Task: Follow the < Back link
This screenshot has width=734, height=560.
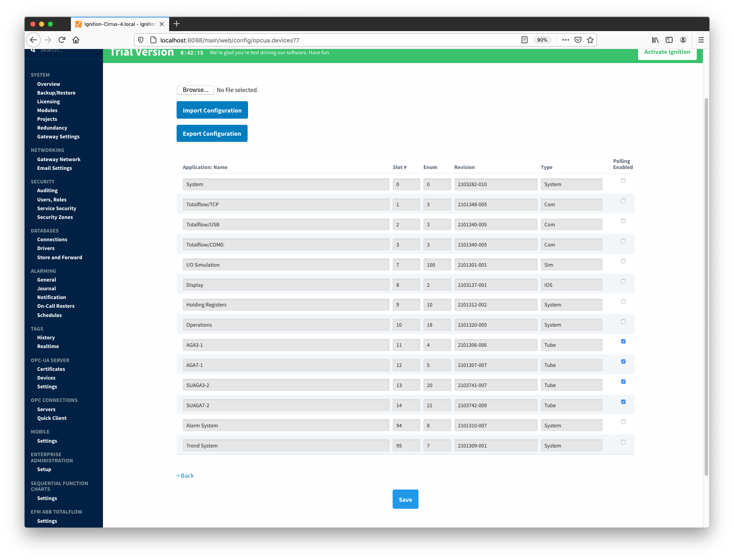Action: point(185,475)
